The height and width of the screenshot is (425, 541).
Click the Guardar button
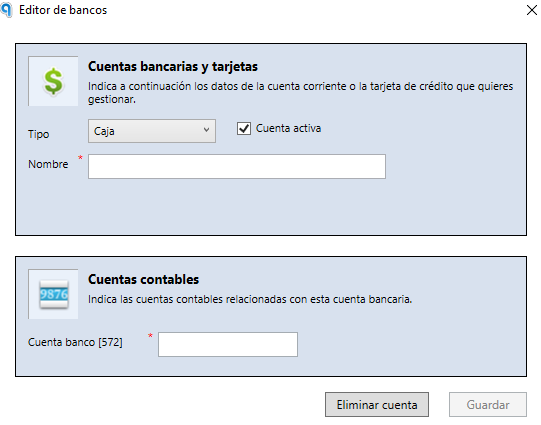(488, 404)
